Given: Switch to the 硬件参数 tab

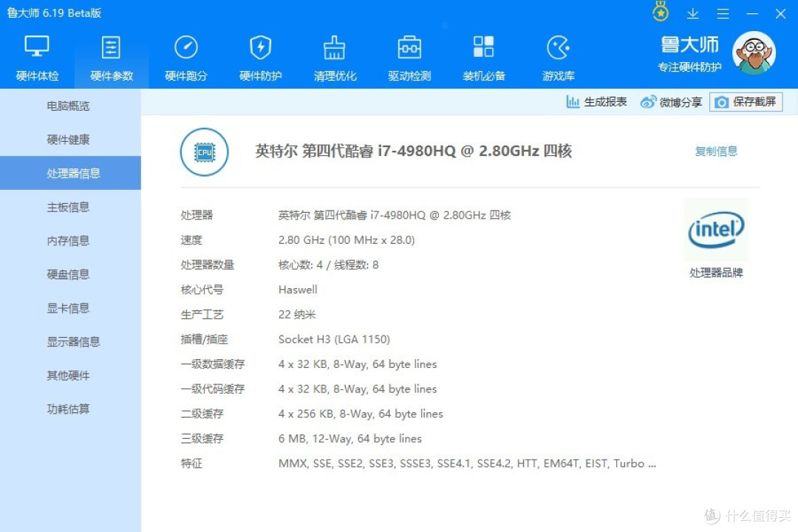Looking at the screenshot, I should pyautogui.click(x=111, y=55).
